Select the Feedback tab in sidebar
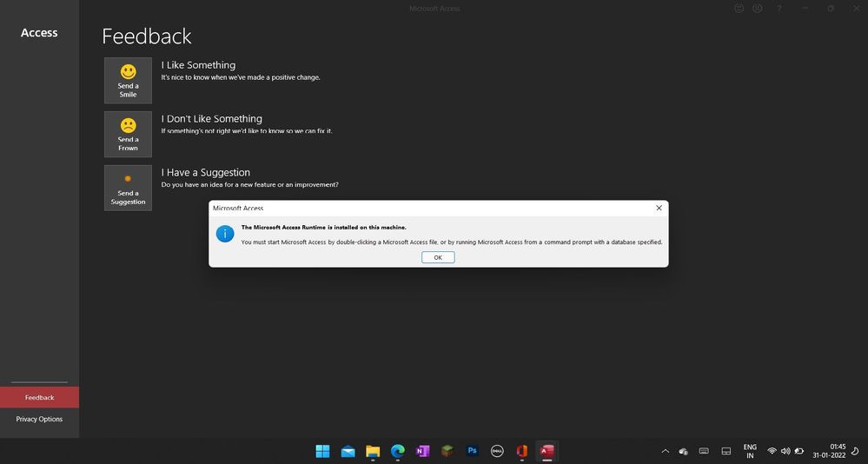868x464 pixels. 39,398
